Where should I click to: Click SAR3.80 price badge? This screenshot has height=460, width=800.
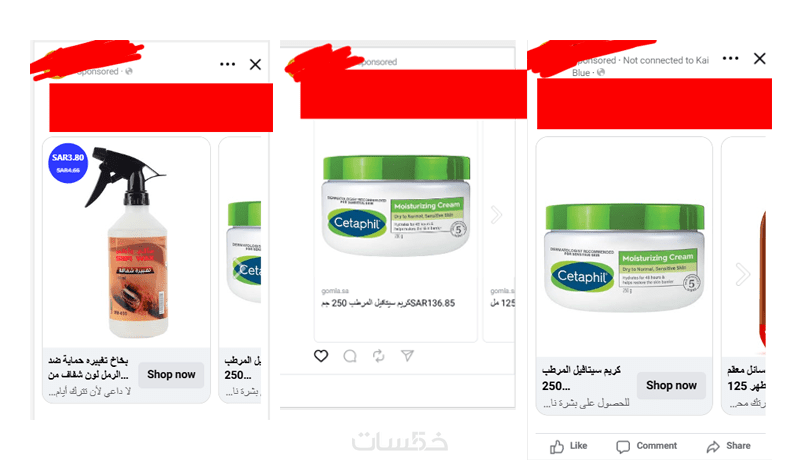pos(68,163)
